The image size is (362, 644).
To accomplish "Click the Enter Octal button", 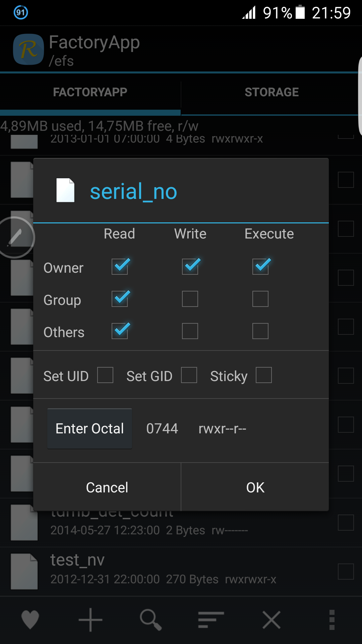I will click(x=89, y=428).
